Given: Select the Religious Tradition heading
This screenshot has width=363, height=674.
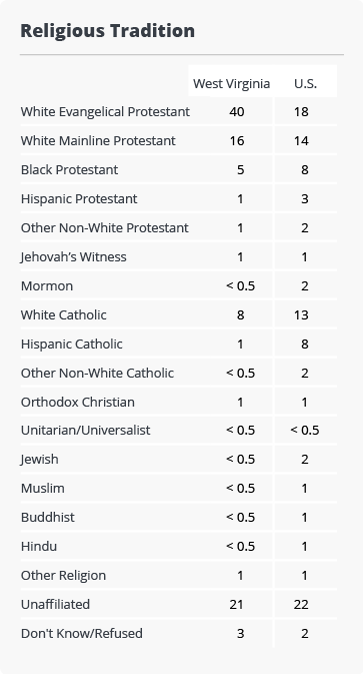Looking at the screenshot, I should click(108, 31).
